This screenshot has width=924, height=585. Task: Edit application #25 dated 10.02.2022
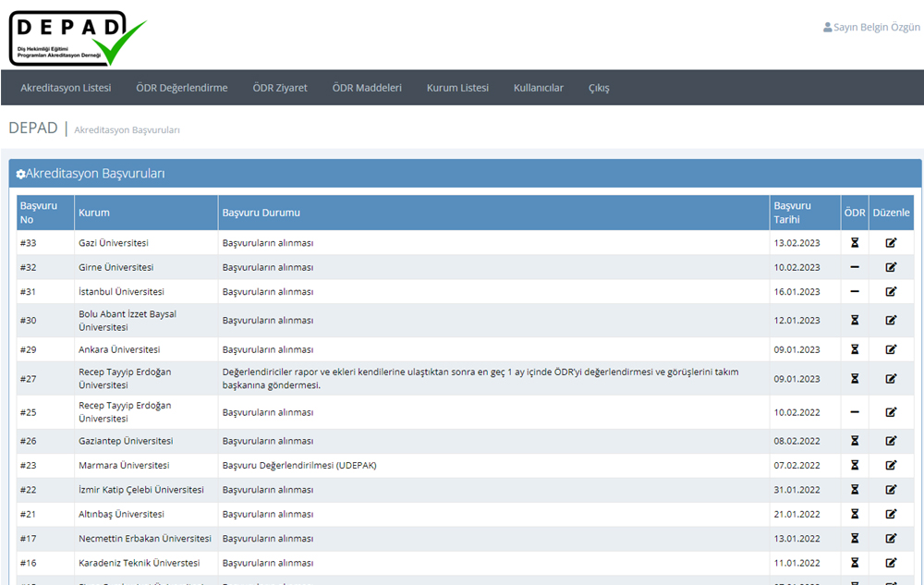click(891, 412)
